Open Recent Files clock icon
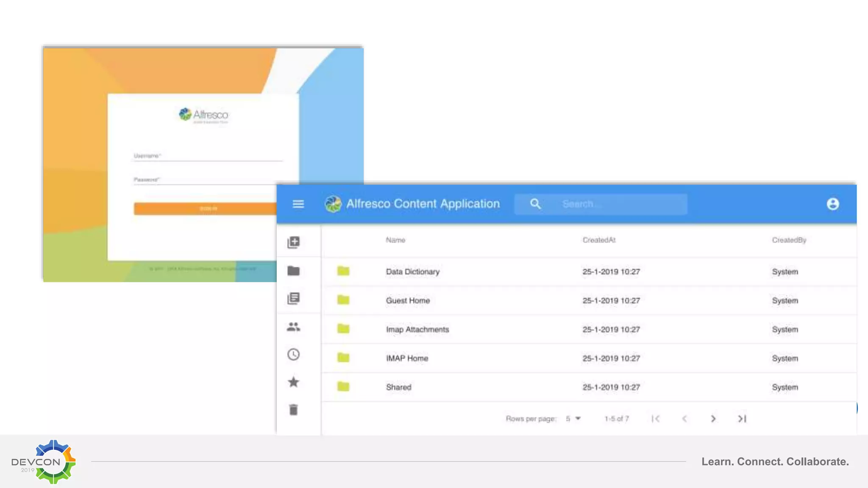 click(x=293, y=355)
